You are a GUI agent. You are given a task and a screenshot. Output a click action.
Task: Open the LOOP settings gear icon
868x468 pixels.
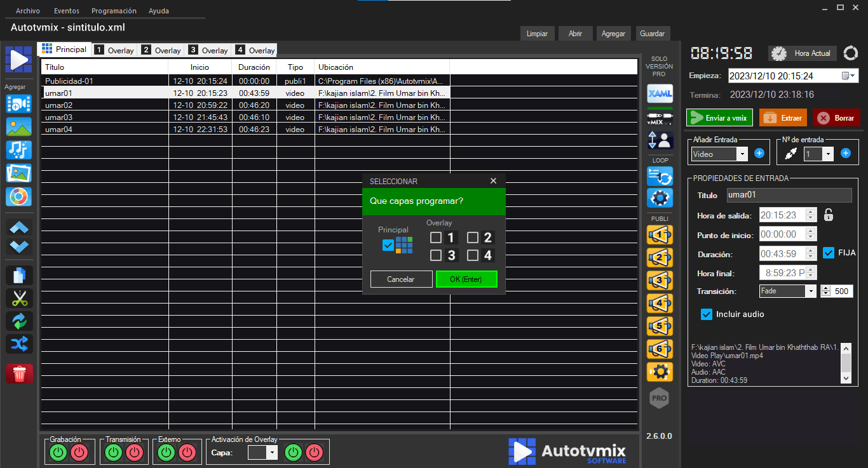click(660, 197)
